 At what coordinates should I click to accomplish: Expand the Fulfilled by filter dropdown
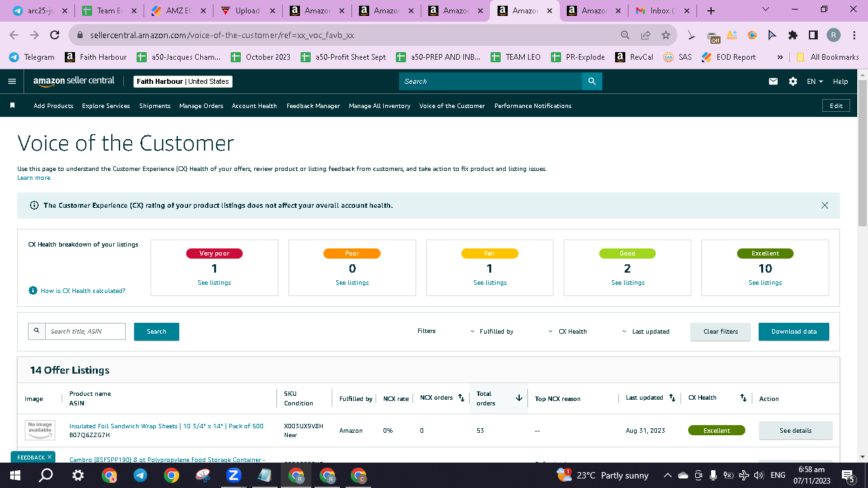click(492, 332)
